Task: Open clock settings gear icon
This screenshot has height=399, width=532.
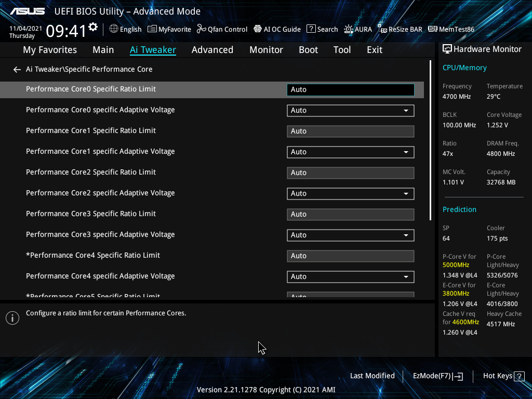Action: coord(93,27)
